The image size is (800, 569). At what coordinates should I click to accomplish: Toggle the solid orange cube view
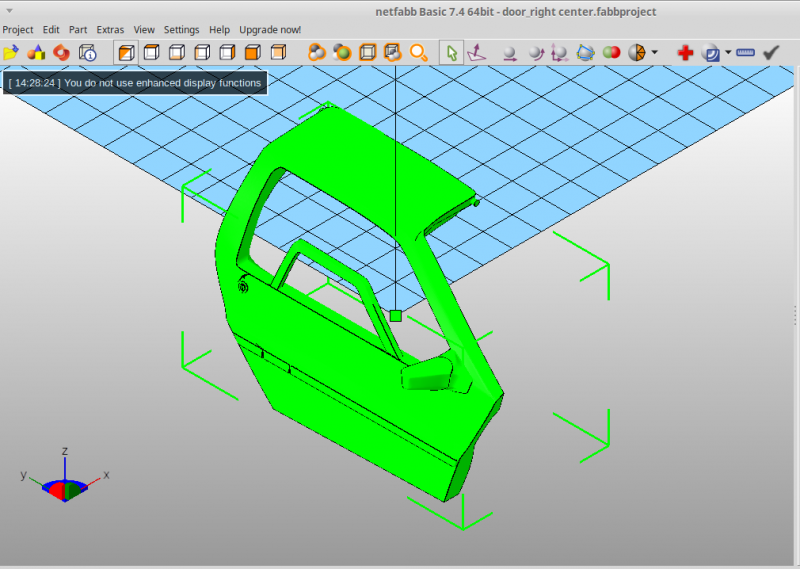253,53
